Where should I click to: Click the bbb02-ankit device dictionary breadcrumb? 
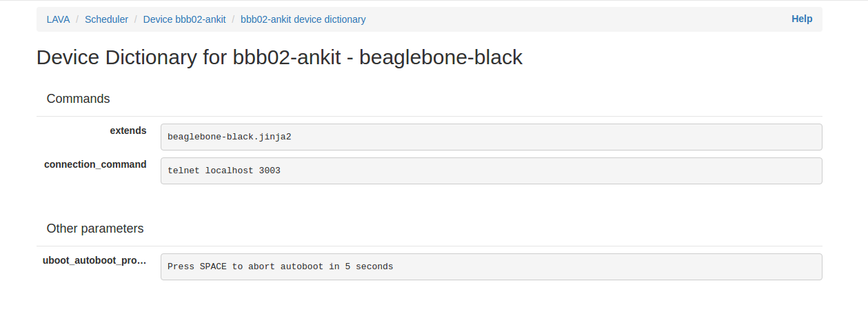pos(303,19)
